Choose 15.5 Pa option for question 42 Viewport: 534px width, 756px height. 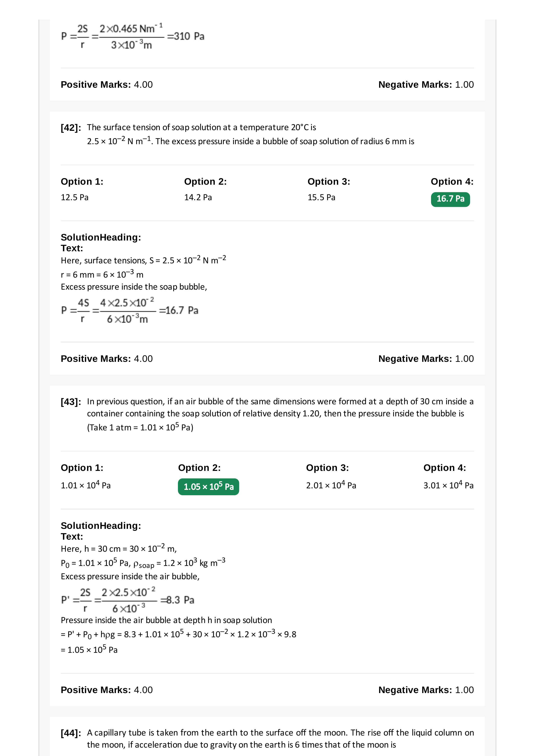pos(321,198)
